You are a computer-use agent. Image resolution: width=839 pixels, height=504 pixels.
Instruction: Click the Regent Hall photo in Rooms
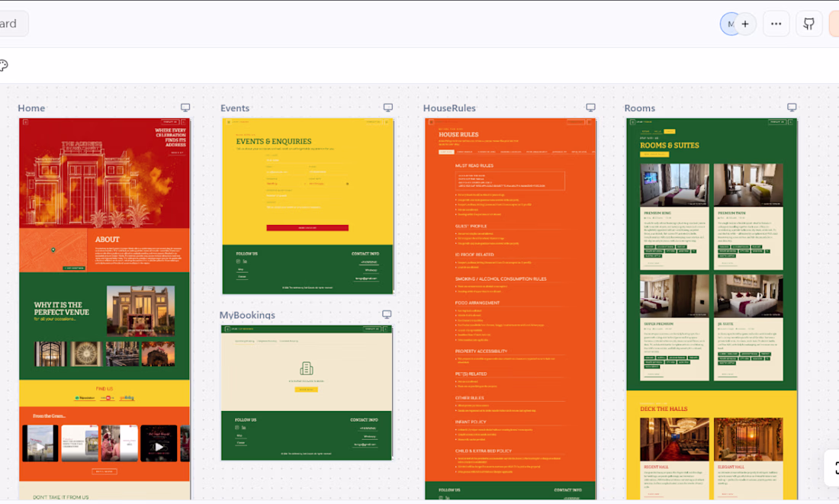coord(674,440)
